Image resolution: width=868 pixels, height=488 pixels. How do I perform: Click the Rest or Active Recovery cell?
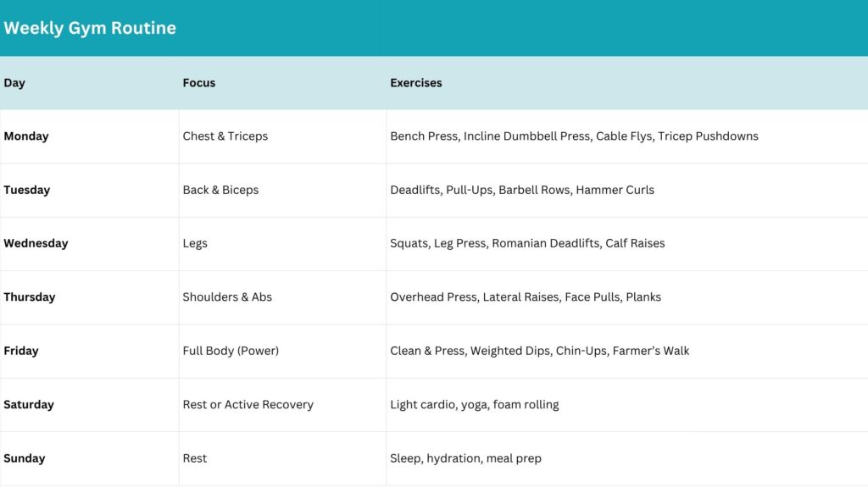click(x=248, y=405)
